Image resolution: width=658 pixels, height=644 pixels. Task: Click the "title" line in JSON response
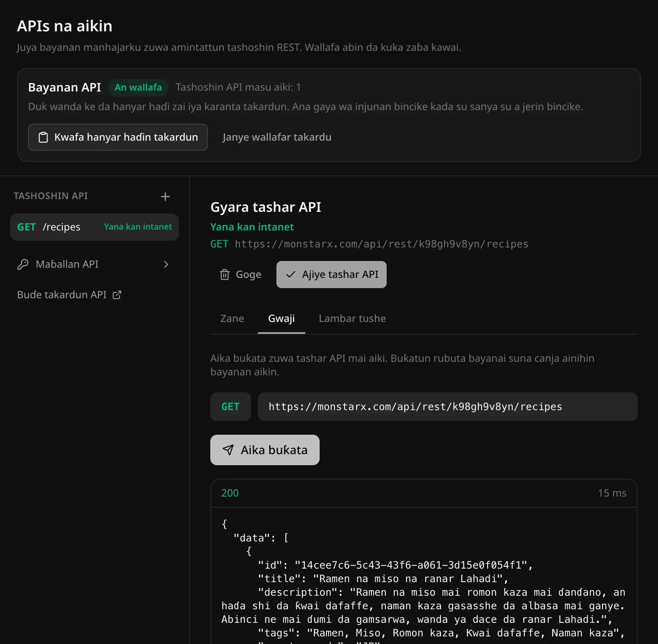pos(383,579)
